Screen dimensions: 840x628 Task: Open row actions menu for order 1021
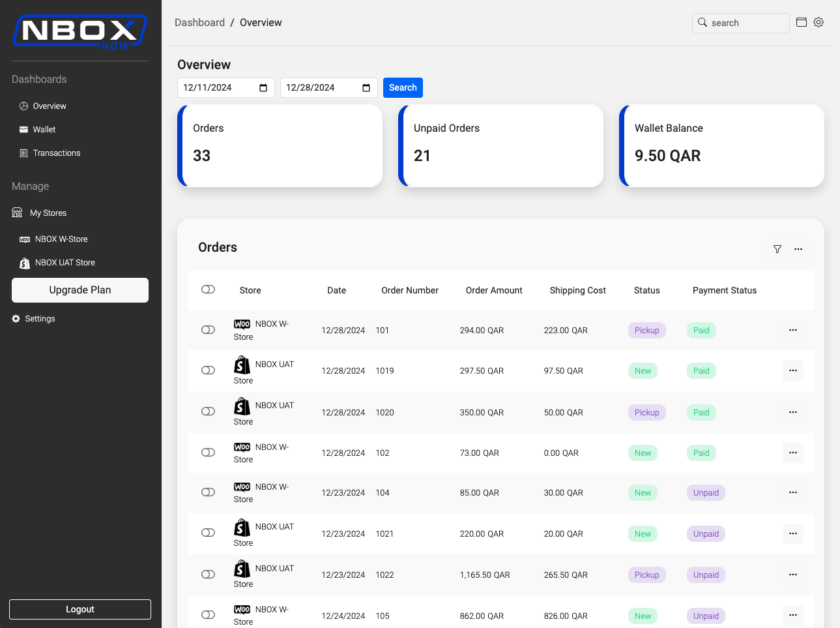click(792, 533)
